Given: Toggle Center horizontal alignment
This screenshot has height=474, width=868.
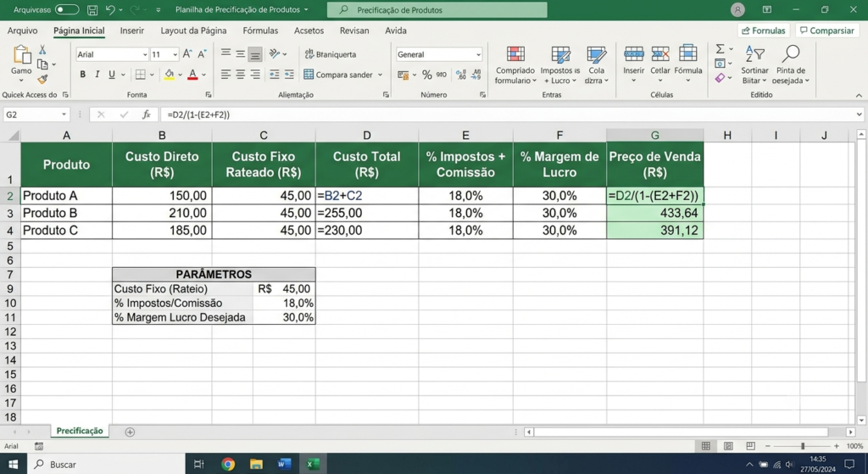Looking at the screenshot, I should (x=240, y=75).
